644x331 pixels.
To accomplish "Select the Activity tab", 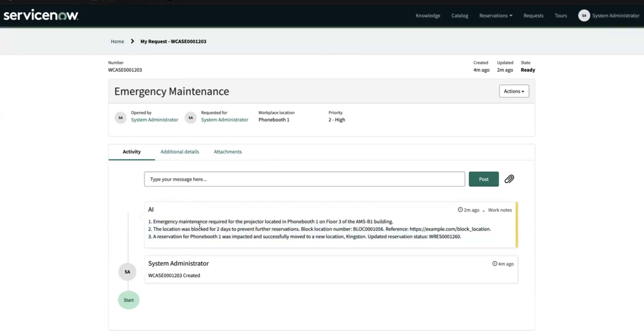I will coord(131,152).
